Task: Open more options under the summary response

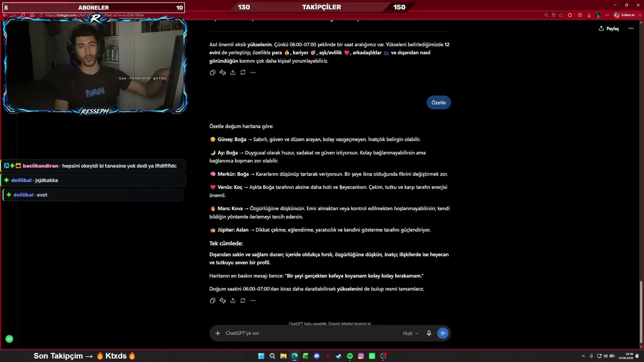Action: pyautogui.click(x=253, y=301)
